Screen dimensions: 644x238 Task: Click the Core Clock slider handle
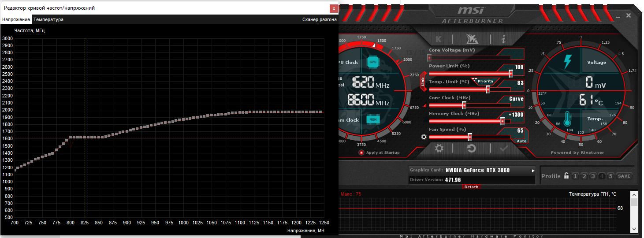[x=464, y=105]
